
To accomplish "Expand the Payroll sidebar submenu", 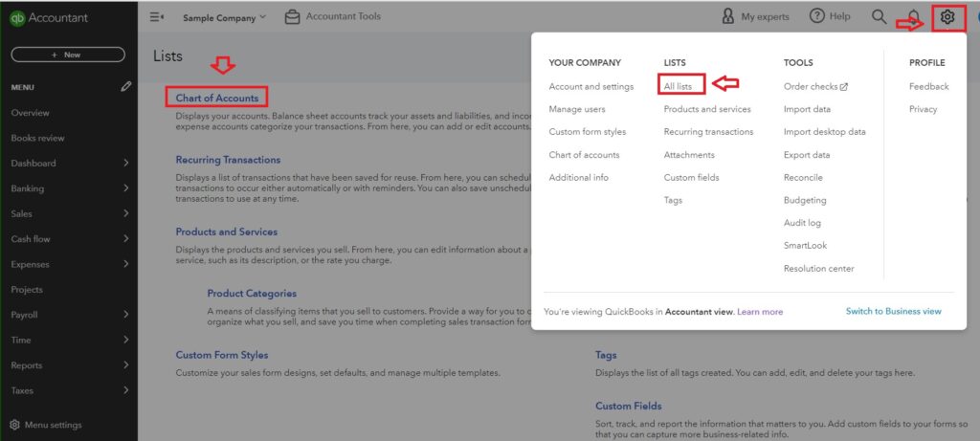I will coord(125,315).
